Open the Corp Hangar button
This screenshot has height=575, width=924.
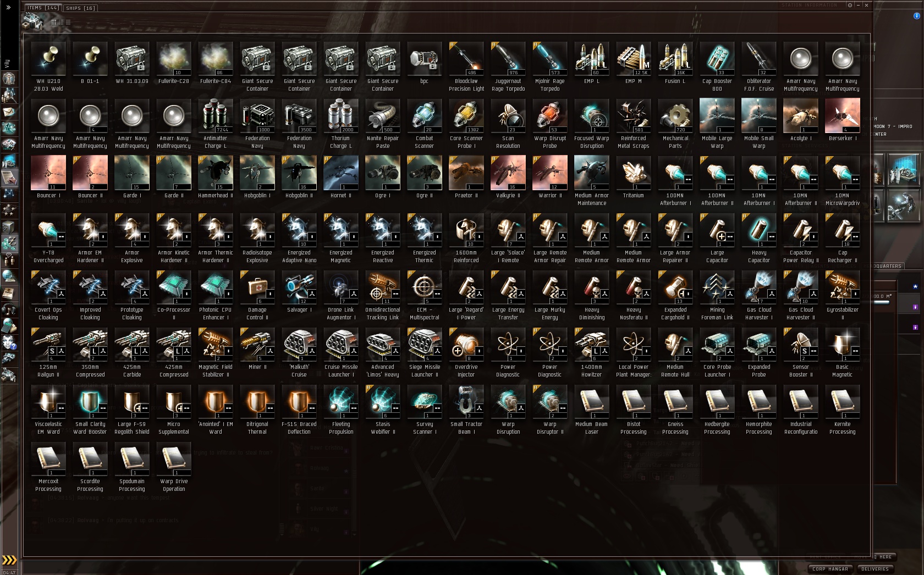tap(830, 569)
